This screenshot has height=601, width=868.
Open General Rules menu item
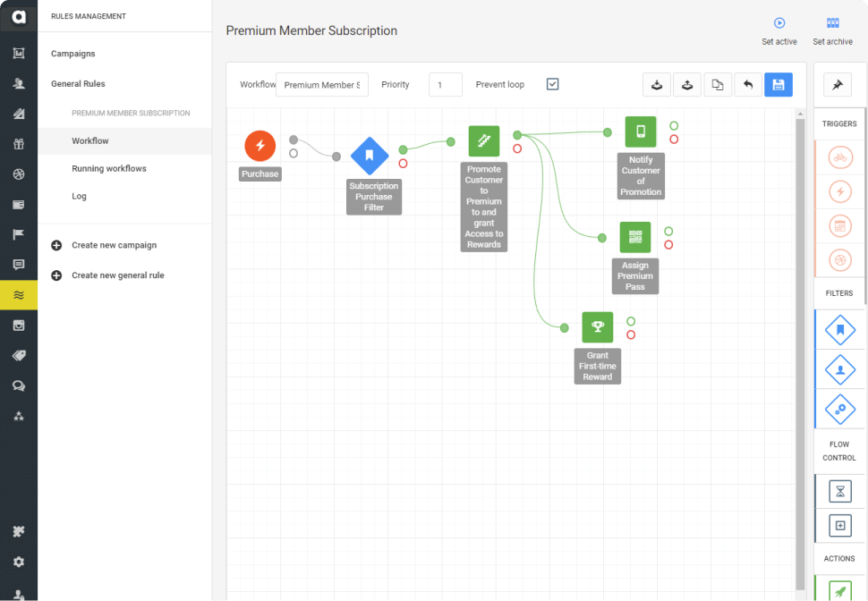[x=78, y=83]
